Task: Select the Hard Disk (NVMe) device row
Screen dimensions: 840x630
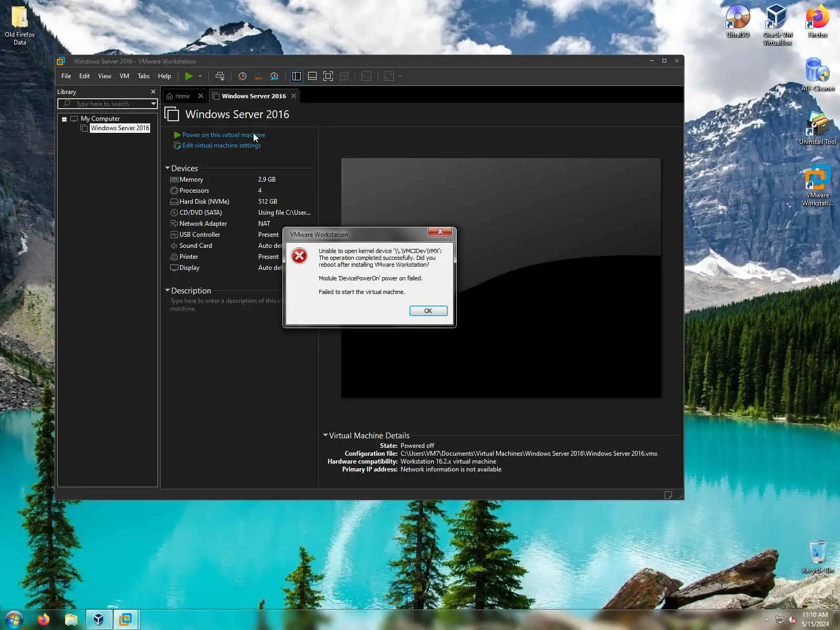Action: [x=241, y=202]
